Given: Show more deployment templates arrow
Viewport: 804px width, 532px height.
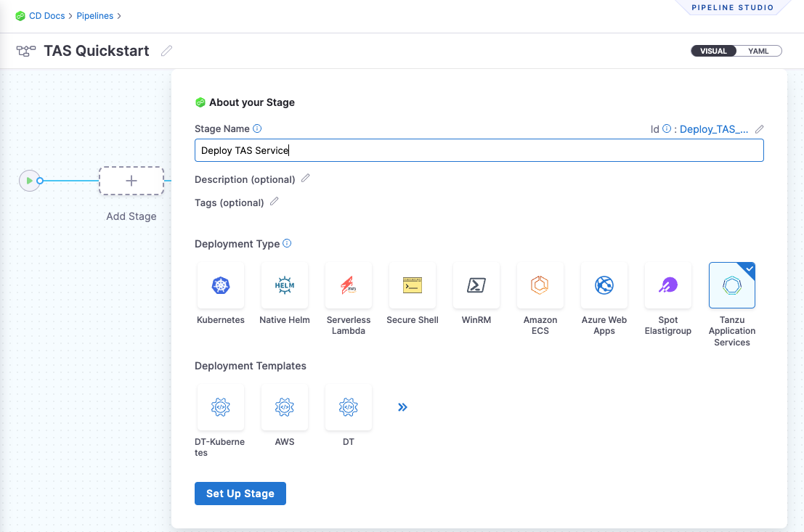Looking at the screenshot, I should 403,407.
